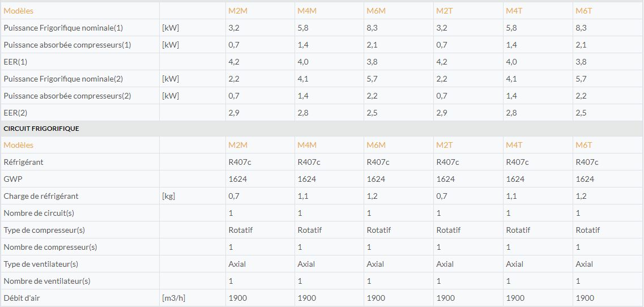Viewport: 644px width, 307px height.
Task: Click the [m3/h] unit cell
Action: pos(174,298)
